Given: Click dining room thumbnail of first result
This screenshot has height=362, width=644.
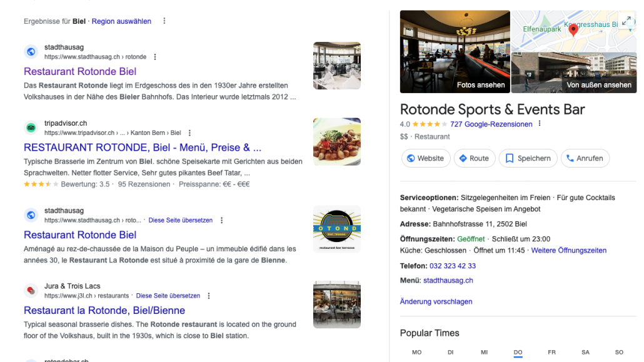Looking at the screenshot, I should [337, 66].
